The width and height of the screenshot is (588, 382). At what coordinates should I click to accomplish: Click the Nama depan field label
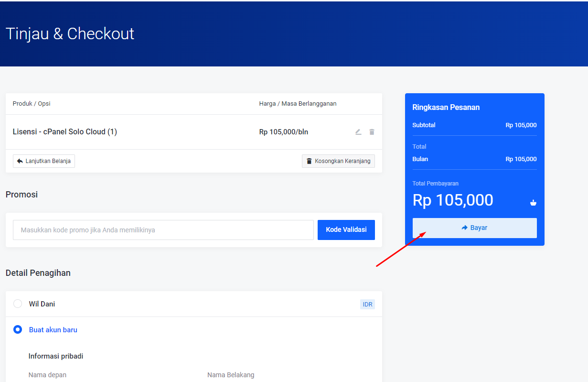coord(47,375)
